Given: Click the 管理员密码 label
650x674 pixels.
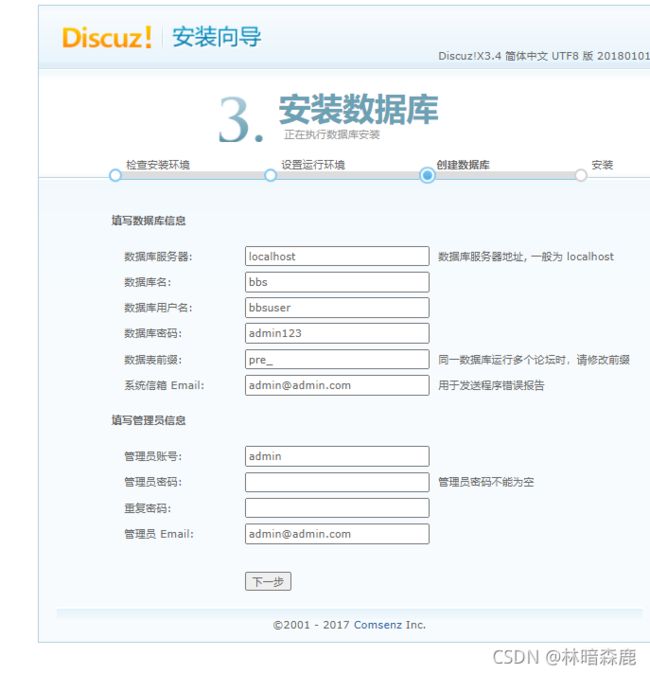Looking at the screenshot, I should 153,482.
